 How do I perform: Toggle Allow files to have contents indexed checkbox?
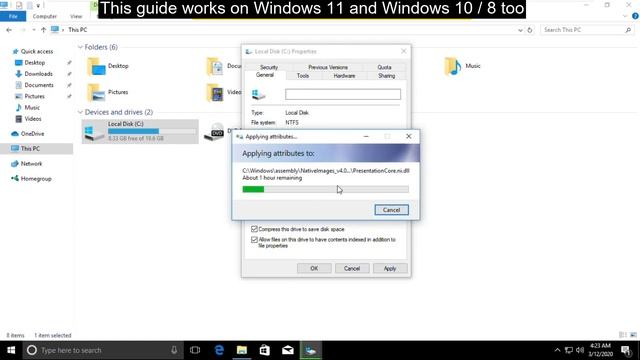click(x=254, y=240)
